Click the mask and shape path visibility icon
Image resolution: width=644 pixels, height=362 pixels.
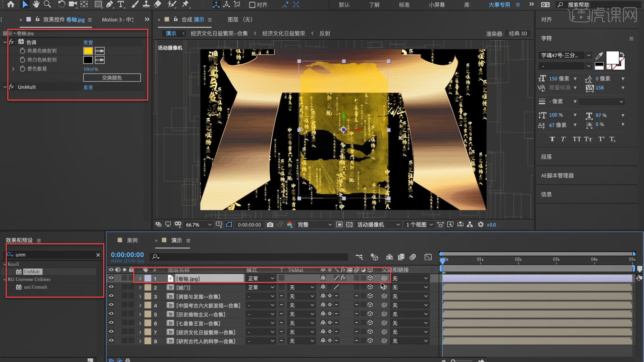229,225
